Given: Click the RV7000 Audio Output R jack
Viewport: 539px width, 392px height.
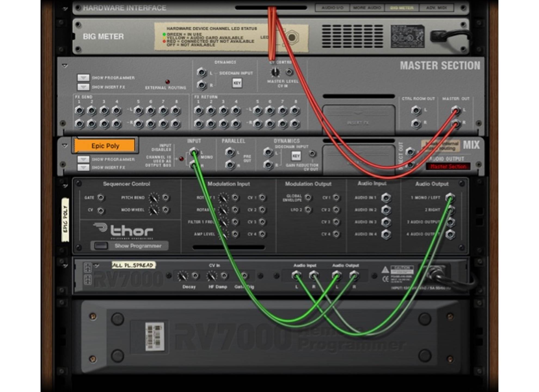Looking at the screenshot, I should coord(354,275).
